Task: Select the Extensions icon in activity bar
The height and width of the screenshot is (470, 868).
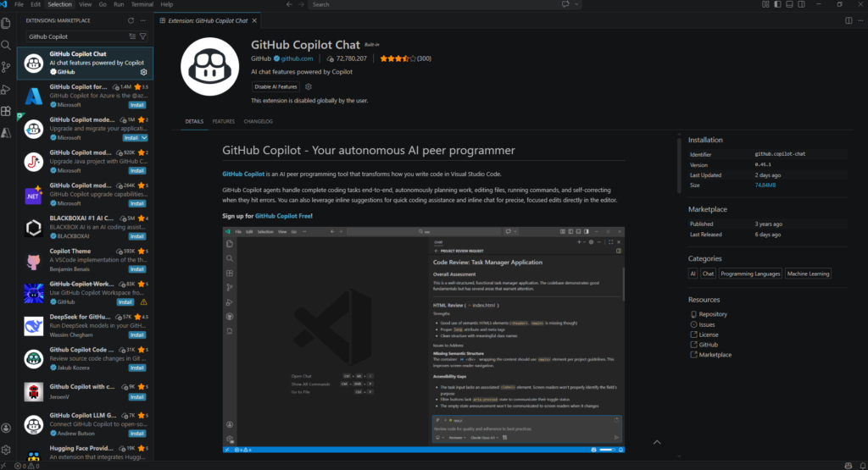Action: point(6,111)
